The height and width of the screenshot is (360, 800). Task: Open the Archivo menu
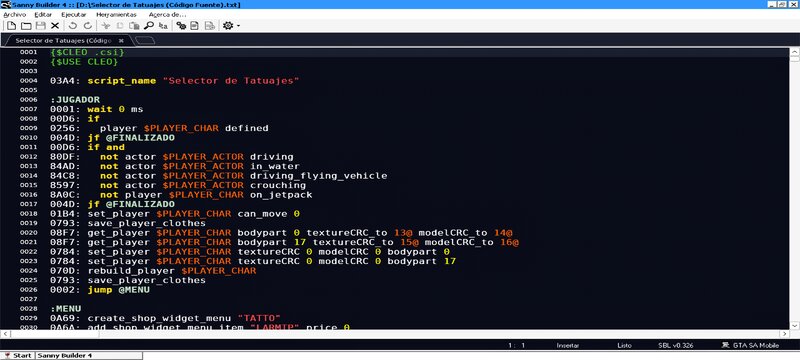[x=14, y=15]
